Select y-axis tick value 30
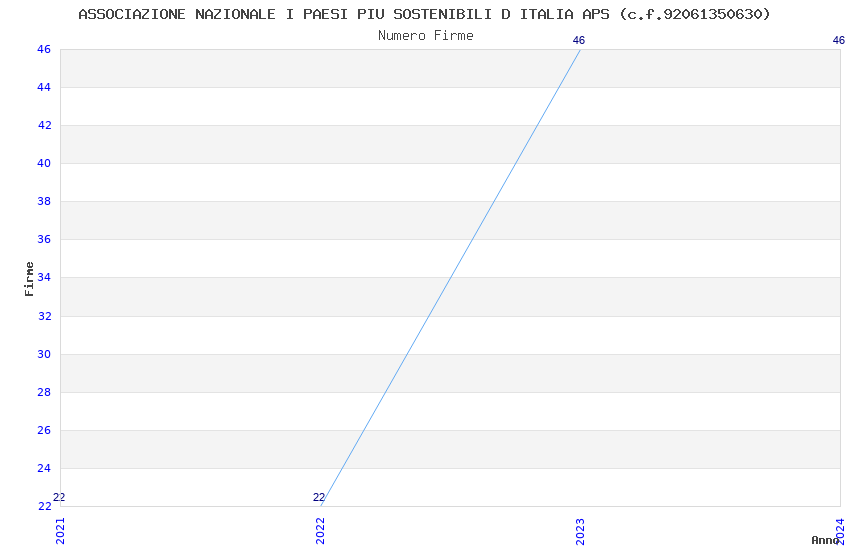Image resolution: width=850 pixels, height=550 pixels. coord(44,354)
